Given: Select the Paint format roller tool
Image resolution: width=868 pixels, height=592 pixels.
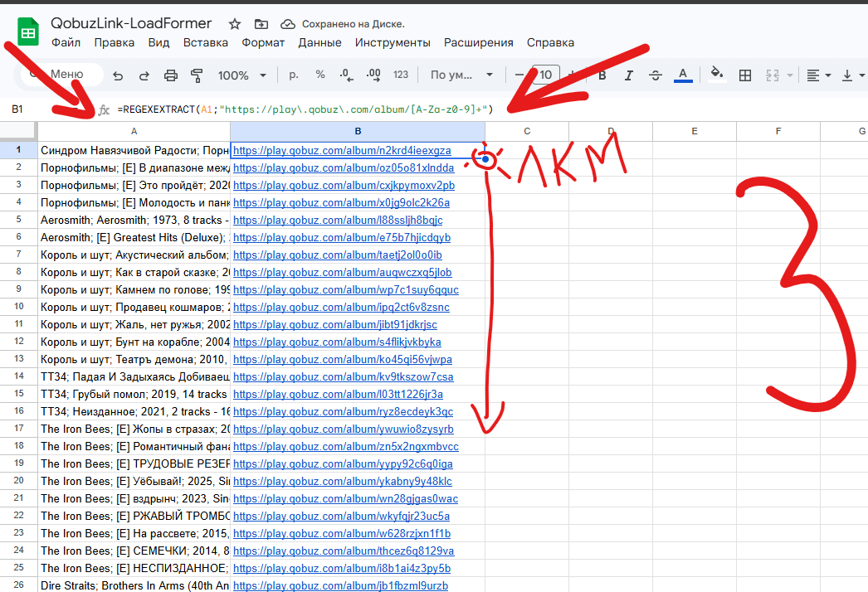Looking at the screenshot, I should [197, 75].
